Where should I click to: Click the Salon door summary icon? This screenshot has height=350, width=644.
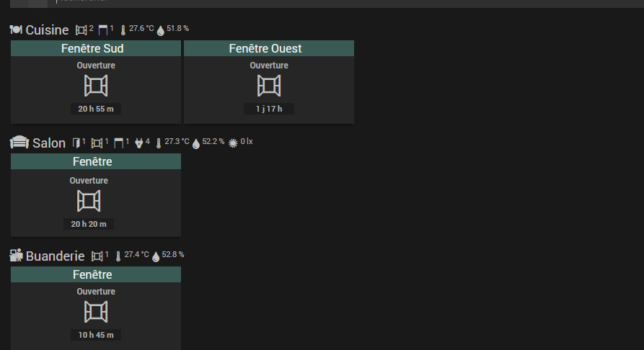pyautogui.click(x=76, y=143)
